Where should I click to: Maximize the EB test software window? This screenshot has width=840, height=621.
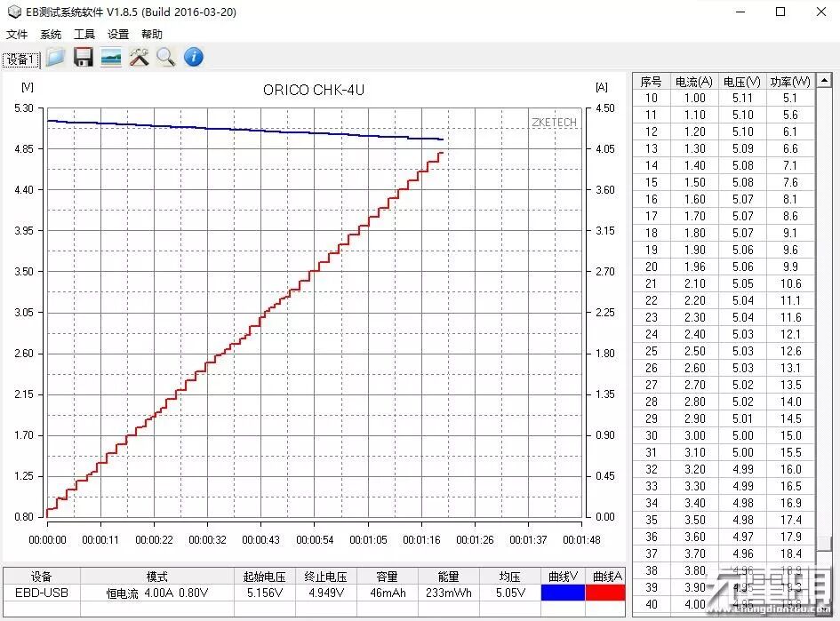780,12
